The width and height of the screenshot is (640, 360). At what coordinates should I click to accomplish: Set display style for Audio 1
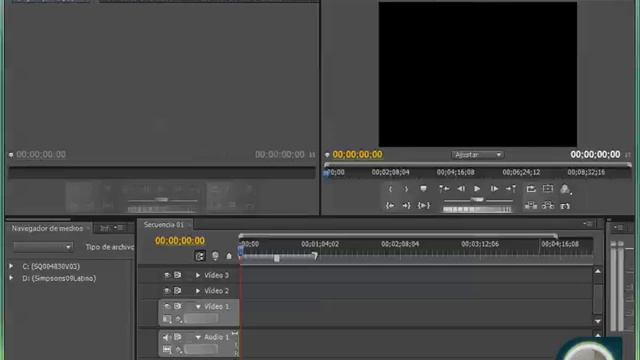[x=167, y=350]
